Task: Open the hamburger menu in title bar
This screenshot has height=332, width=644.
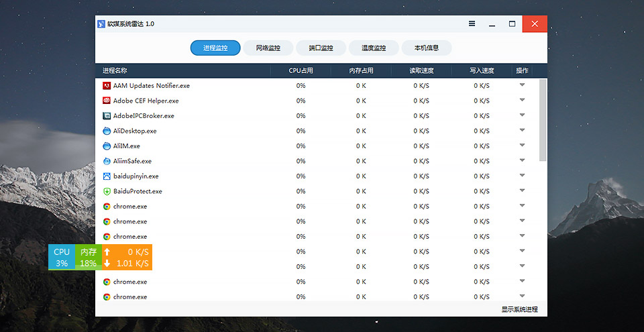Action: (472, 23)
